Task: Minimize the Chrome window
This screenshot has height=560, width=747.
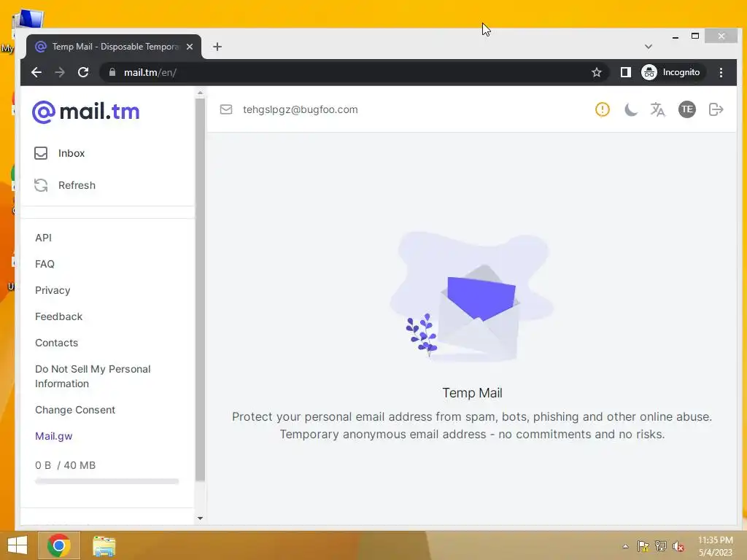Action: coord(675,36)
